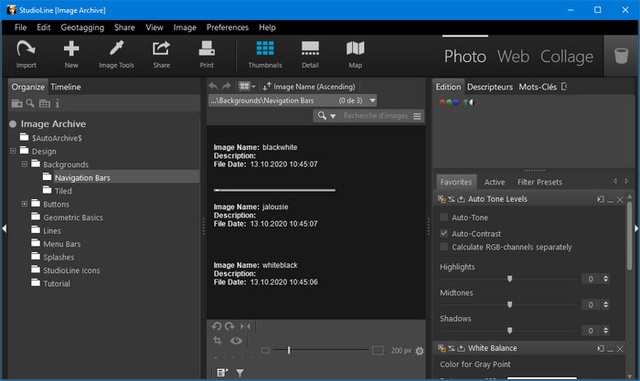Viewport: 640px width, 381px height.
Task: Open the Geotagging menu
Action: click(82, 27)
